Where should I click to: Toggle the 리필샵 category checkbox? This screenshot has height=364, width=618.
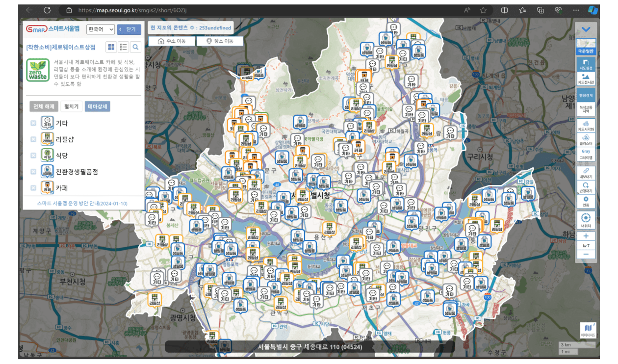click(x=33, y=139)
